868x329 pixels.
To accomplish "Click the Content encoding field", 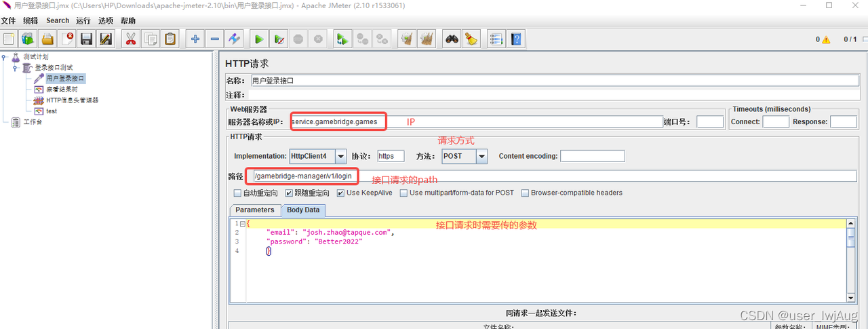I will (592, 156).
